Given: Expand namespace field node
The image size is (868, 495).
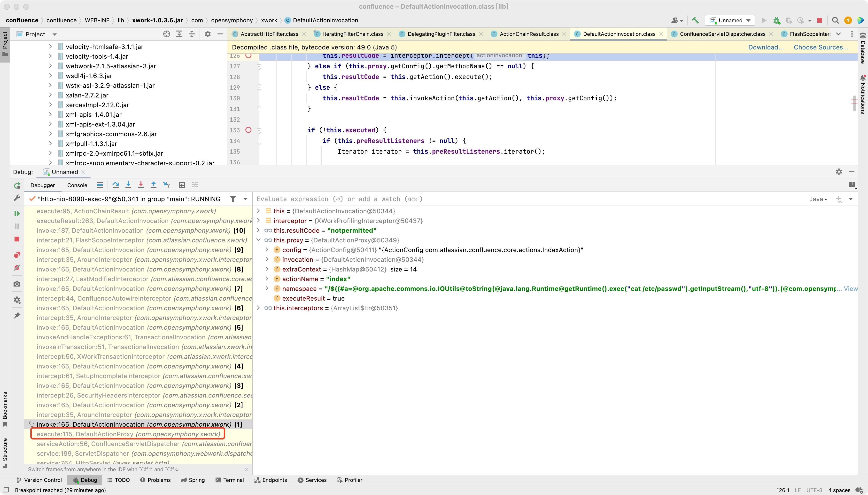Looking at the screenshot, I should [267, 288].
